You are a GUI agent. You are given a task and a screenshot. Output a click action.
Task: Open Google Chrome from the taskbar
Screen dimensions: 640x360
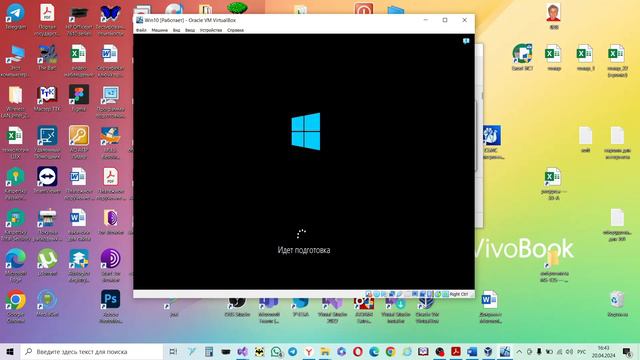(x=391, y=351)
